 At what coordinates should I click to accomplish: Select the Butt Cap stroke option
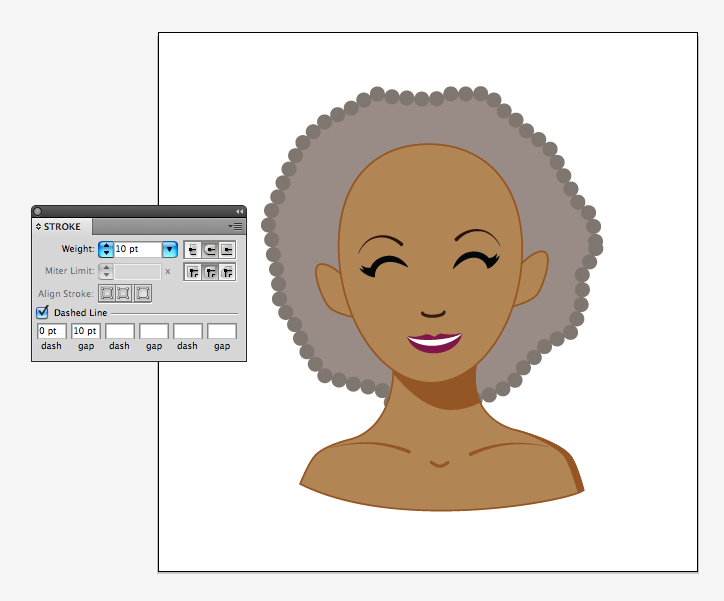(193, 250)
